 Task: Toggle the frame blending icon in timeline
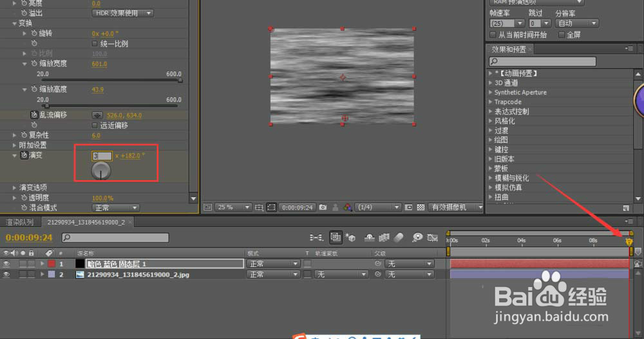click(x=384, y=237)
